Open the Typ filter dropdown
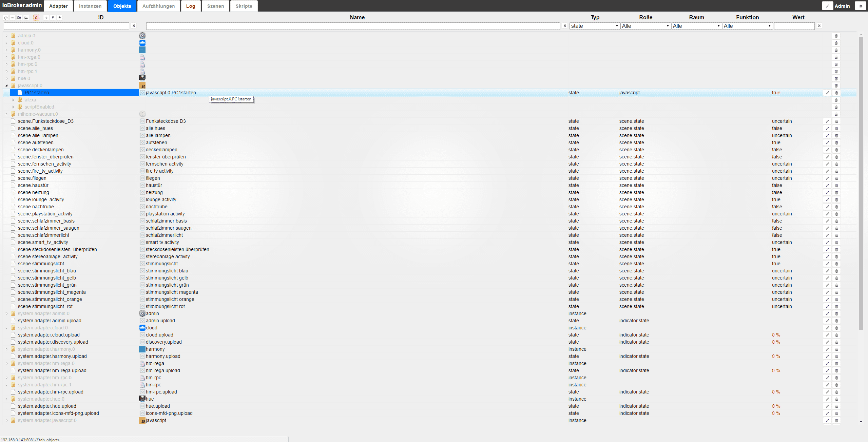The width and height of the screenshot is (868, 442). pyautogui.click(x=594, y=26)
